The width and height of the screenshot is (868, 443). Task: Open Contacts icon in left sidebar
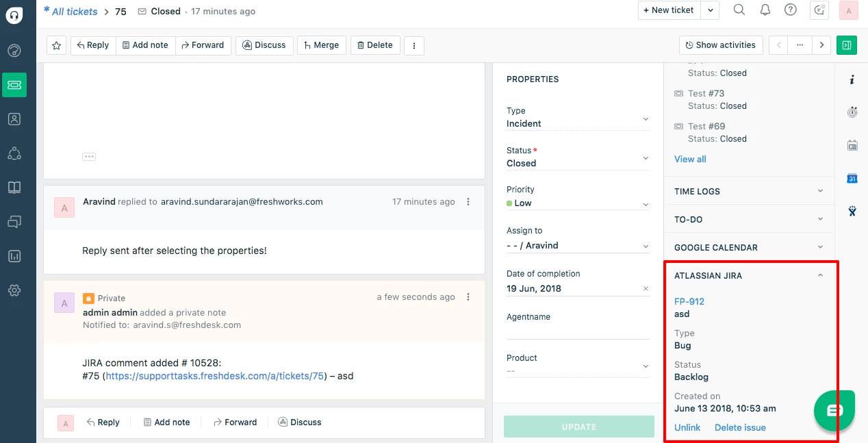pyautogui.click(x=14, y=119)
